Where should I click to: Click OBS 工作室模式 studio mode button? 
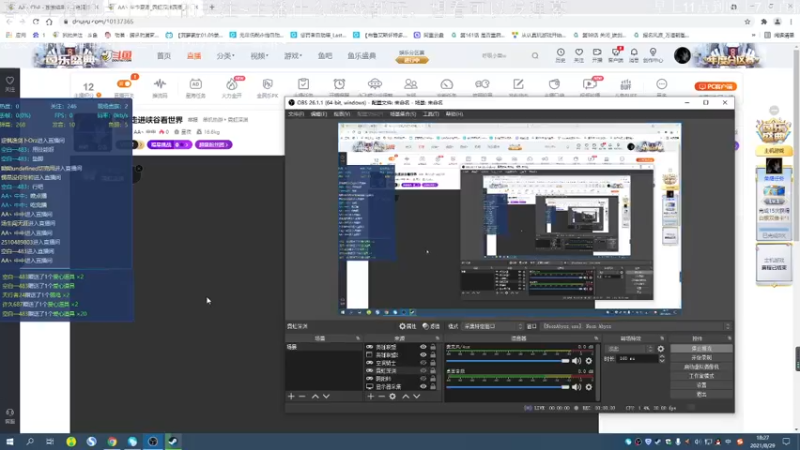click(x=702, y=376)
